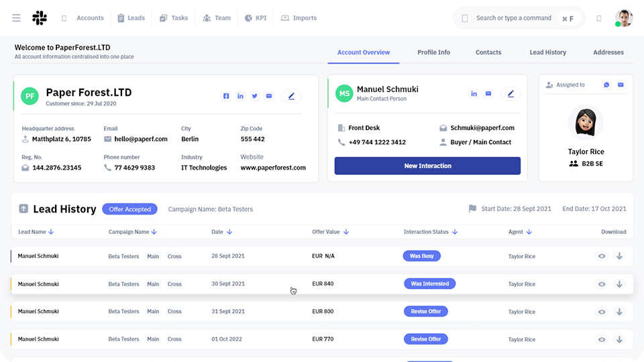Click Schmuki@paperf.com email address
Viewport: 644px width, 362px height.
pos(482,128)
